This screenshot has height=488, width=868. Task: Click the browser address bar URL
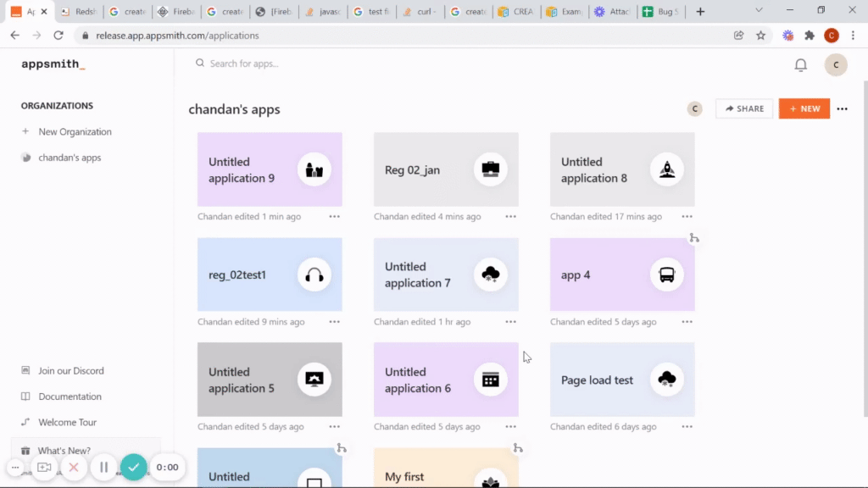point(177,36)
